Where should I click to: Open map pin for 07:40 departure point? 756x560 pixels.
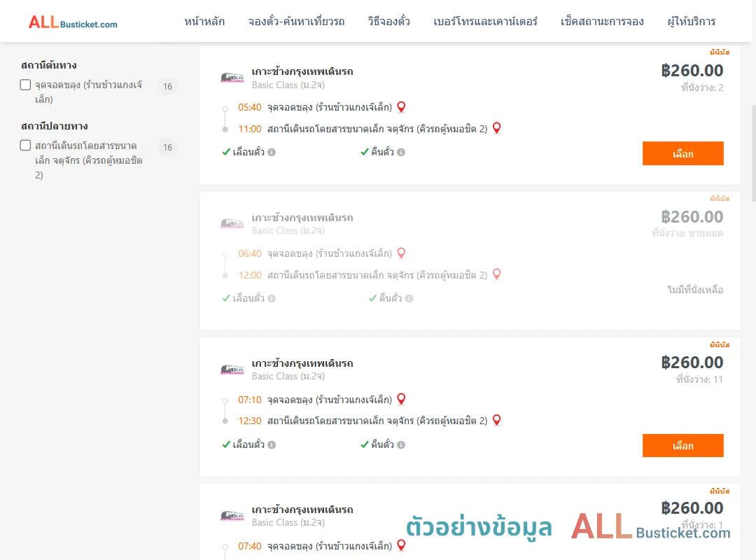pyautogui.click(x=401, y=545)
